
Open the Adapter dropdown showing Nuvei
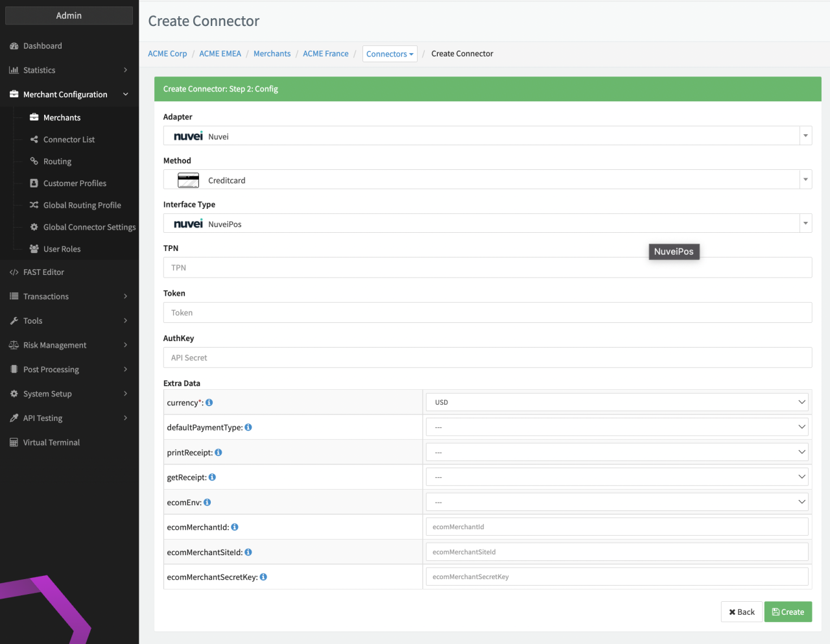pos(487,136)
